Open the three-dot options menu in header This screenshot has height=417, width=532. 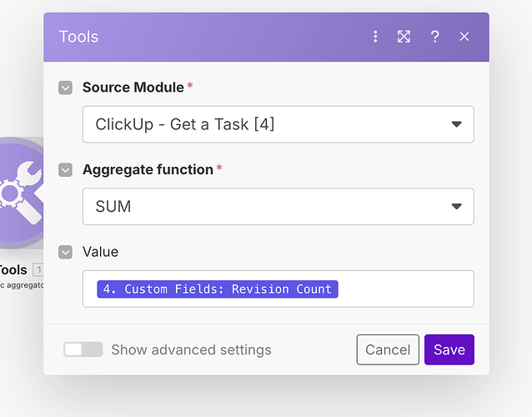click(375, 37)
